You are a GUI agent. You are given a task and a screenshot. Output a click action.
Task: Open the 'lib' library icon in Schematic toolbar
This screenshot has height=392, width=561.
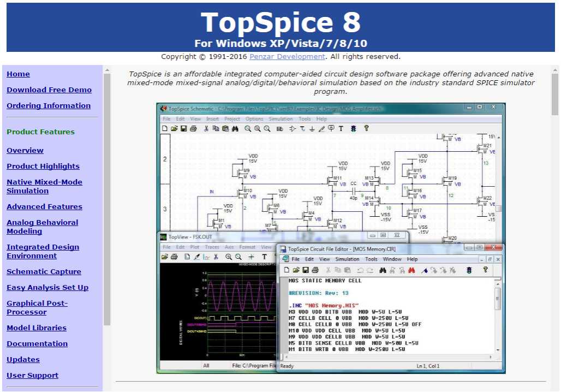pos(280,129)
